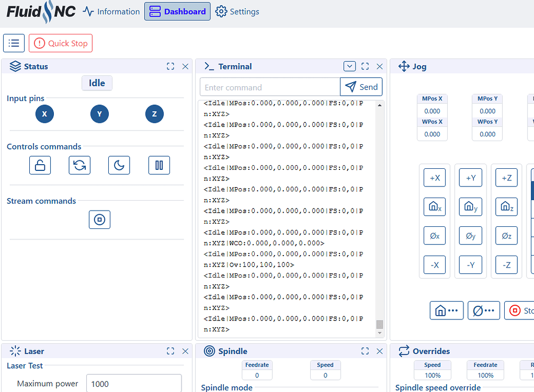Activate feed hold pause icon
The width and height of the screenshot is (534, 392).
(159, 165)
